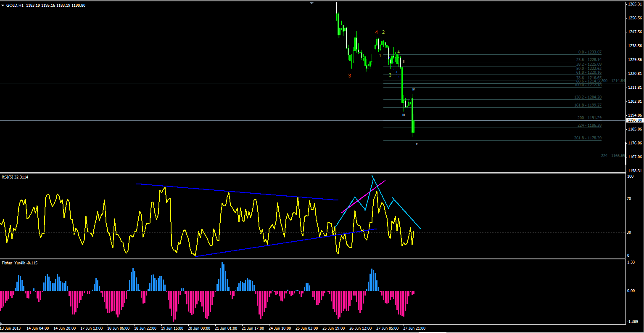Click the 1158.31 price scale value
This screenshot has height=333, width=644.
635,171
